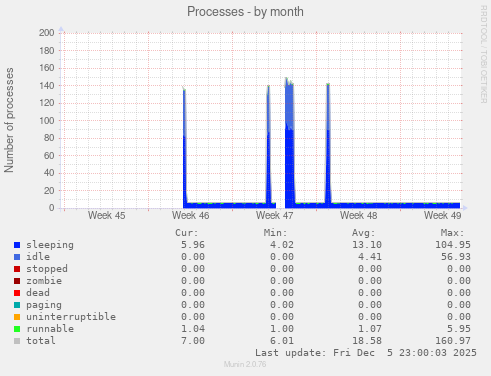Click the paging legend teal swatch
This screenshot has height=376, width=491.
coord(17,305)
